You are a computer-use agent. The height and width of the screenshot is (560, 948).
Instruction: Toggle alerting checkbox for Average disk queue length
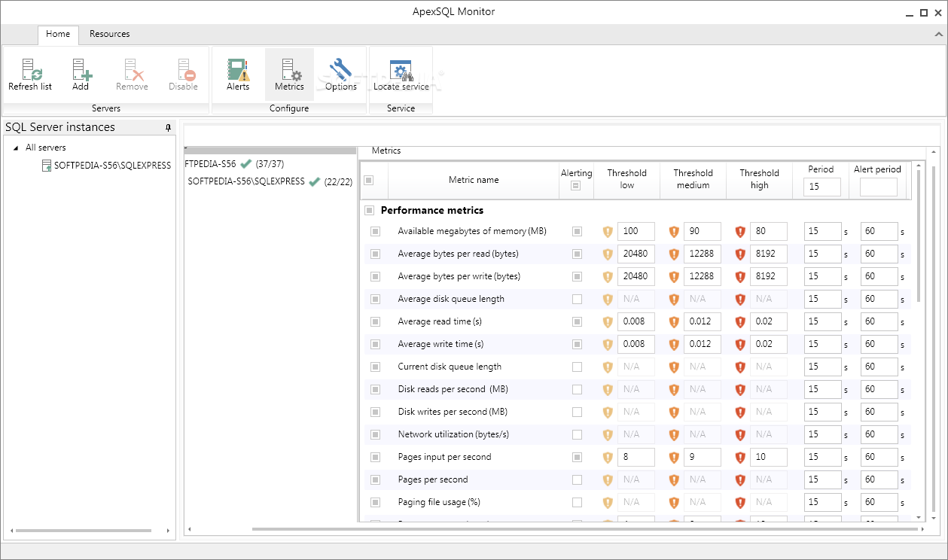[x=577, y=300]
